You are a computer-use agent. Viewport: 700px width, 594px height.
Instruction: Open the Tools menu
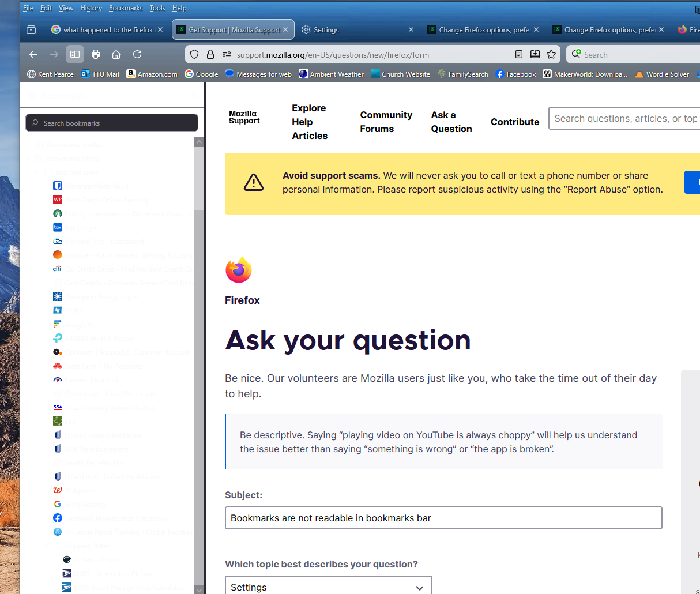click(157, 8)
